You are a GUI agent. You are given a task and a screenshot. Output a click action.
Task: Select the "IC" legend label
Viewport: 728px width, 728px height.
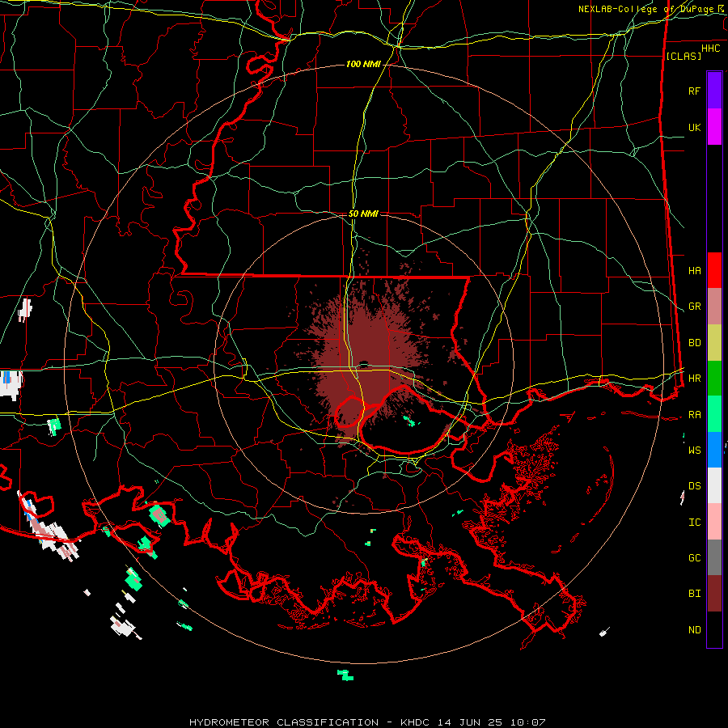click(694, 522)
